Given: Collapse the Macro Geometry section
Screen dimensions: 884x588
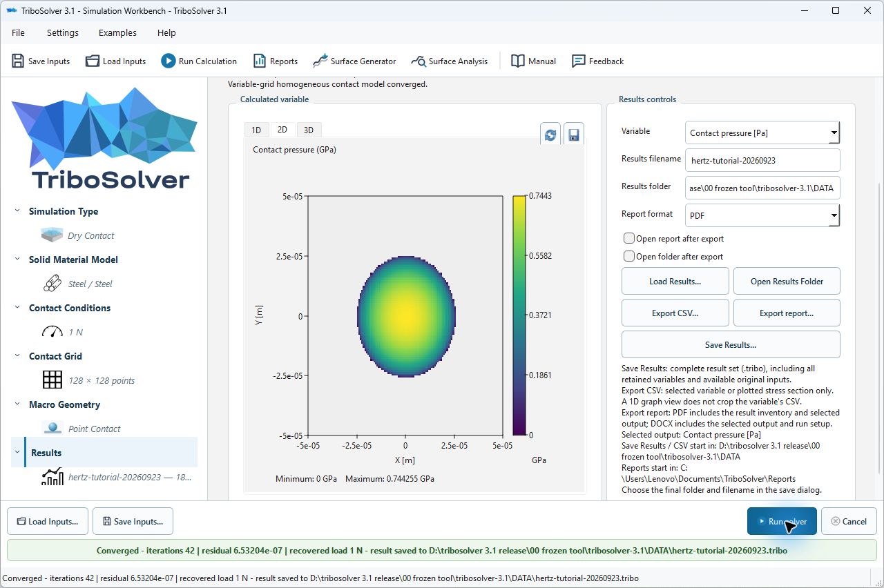Looking at the screenshot, I should (x=17, y=404).
